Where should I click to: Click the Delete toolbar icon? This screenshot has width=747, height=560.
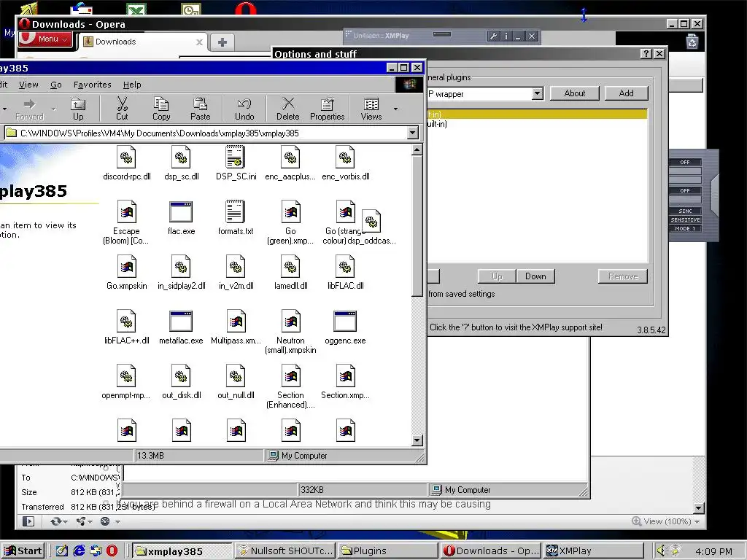(287, 109)
